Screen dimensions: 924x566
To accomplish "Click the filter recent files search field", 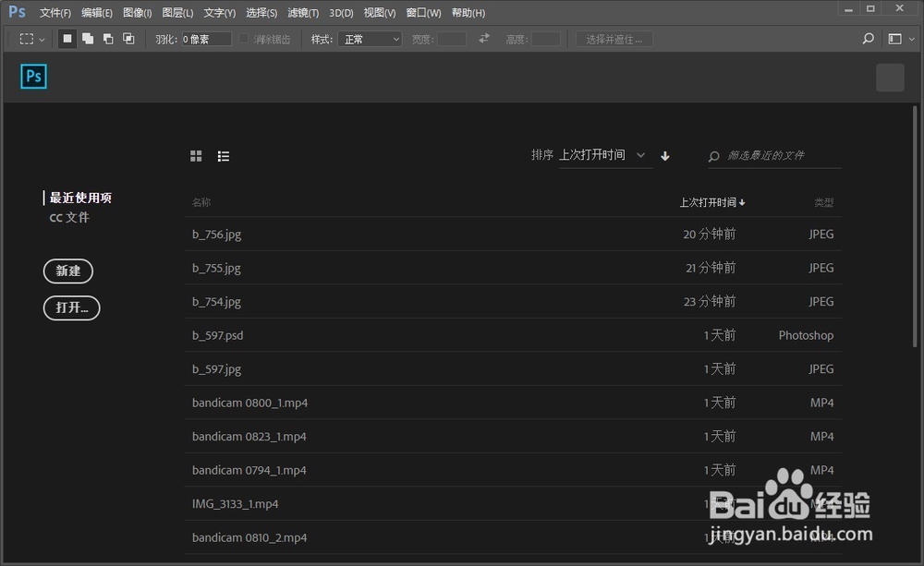I will click(775, 155).
